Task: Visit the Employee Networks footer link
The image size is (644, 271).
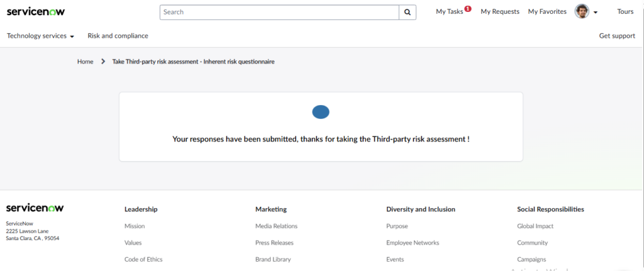Action: [413, 243]
